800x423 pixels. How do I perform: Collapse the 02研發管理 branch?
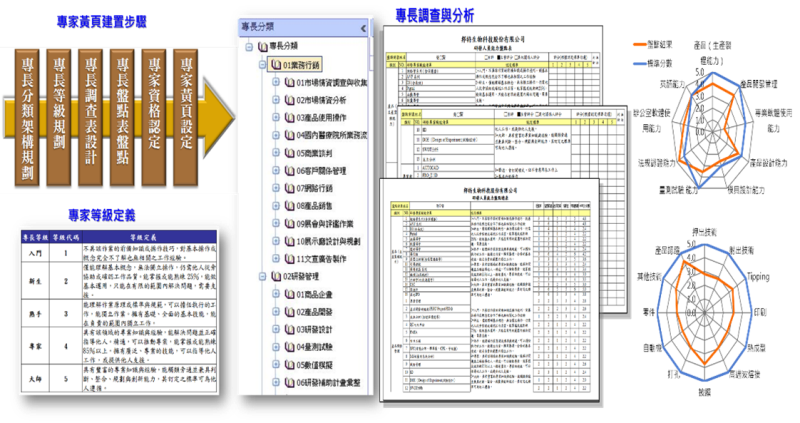point(262,277)
